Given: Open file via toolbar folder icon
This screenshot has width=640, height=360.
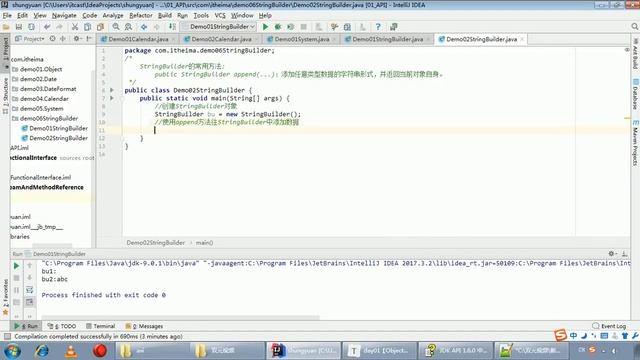Looking at the screenshot, I should point(6,27).
